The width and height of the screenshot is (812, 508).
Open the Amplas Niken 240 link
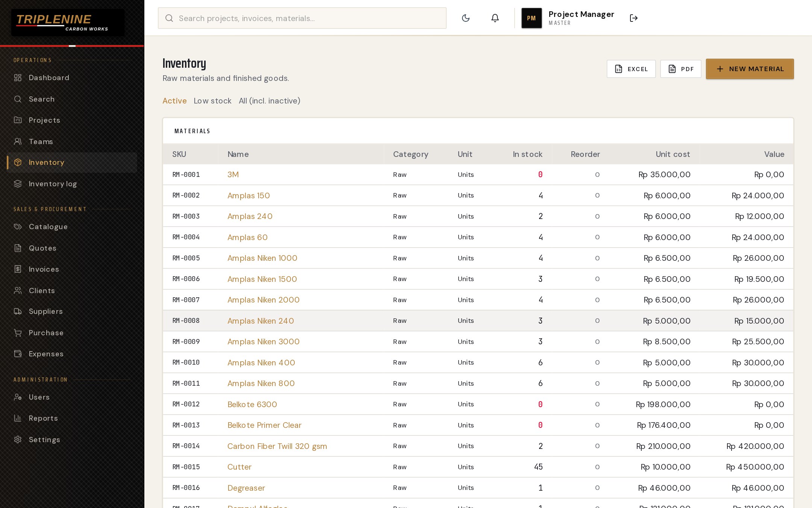coord(261,321)
